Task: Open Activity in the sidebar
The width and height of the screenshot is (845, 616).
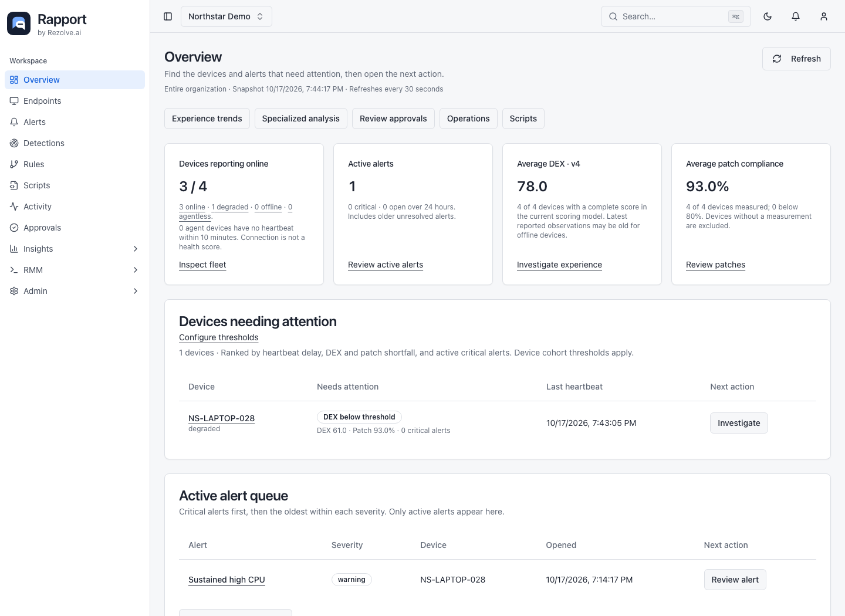Action: (75, 207)
